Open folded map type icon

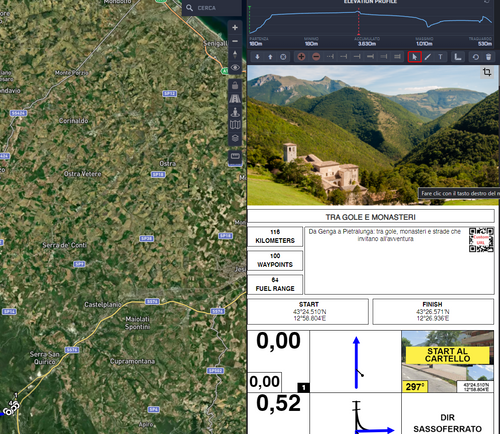point(235,125)
